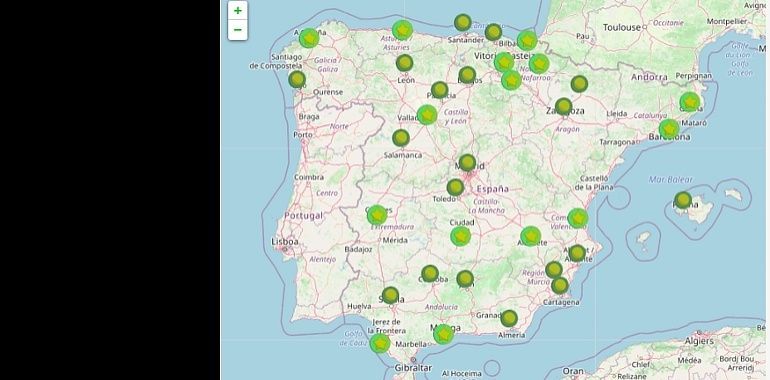Select the star marker at Cáceres
The image size is (770, 380).
tap(377, 215)
